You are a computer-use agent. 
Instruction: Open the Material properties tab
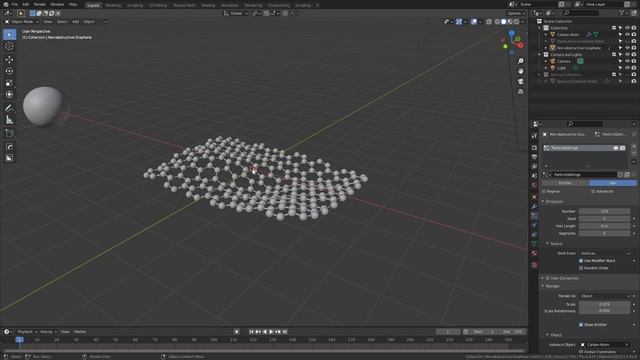[x=534, y=253]
